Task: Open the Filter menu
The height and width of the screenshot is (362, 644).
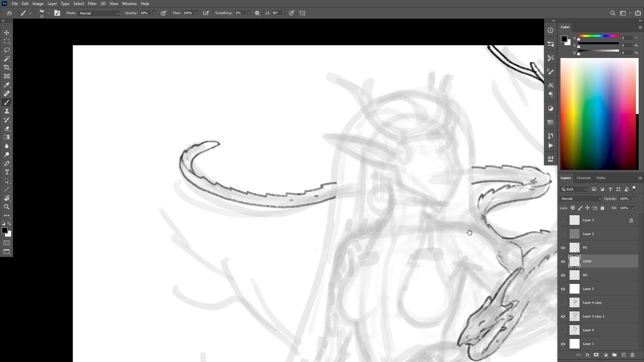Action: tap(92, 4)
